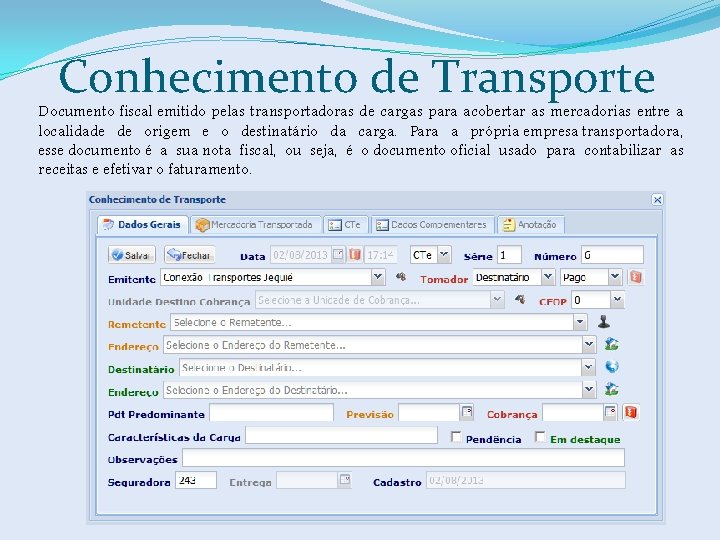Expand the Destinatário dropdown
This screenshot has width=720, height=540.
(588, 367)
